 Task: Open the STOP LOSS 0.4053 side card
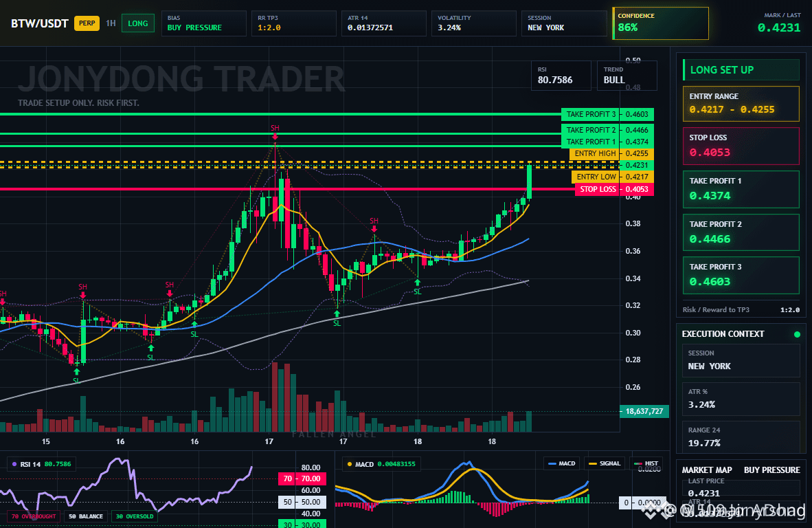click(x=741, y=146)
